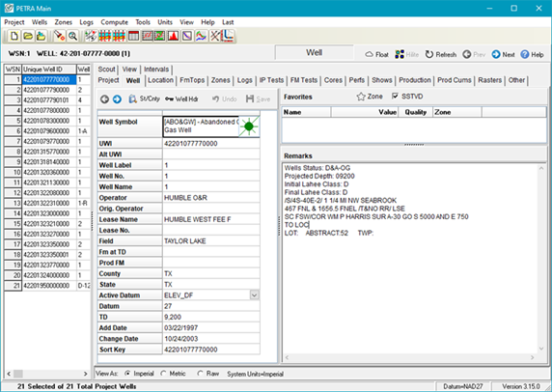Click the open folder toolbar icon
This screenshot has height=392, width=552.
click(x=28, y=36)
